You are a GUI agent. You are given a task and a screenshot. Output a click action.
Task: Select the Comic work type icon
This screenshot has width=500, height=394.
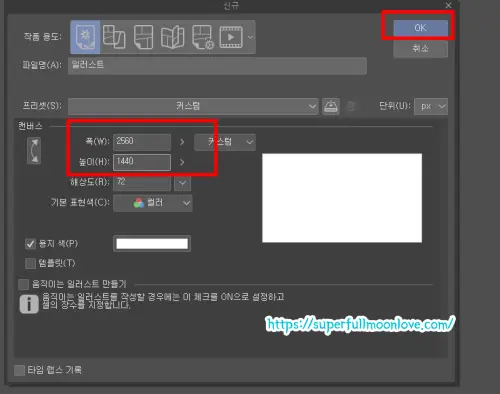[x=143, y=37]
